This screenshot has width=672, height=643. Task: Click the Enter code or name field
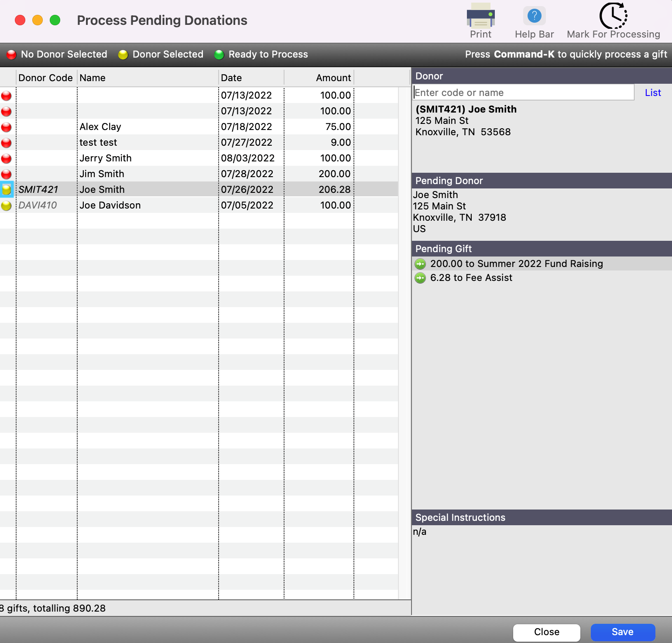[x=523, y=92]
